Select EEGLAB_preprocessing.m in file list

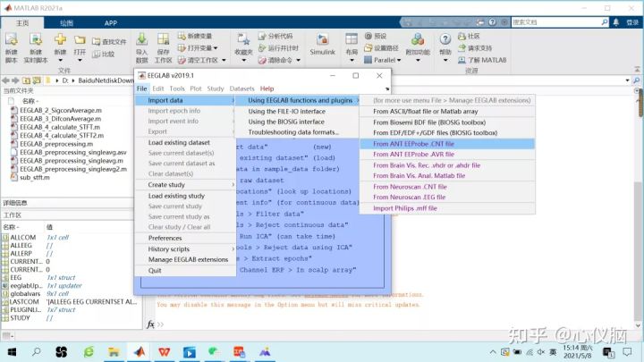click(x=56, y=144)
